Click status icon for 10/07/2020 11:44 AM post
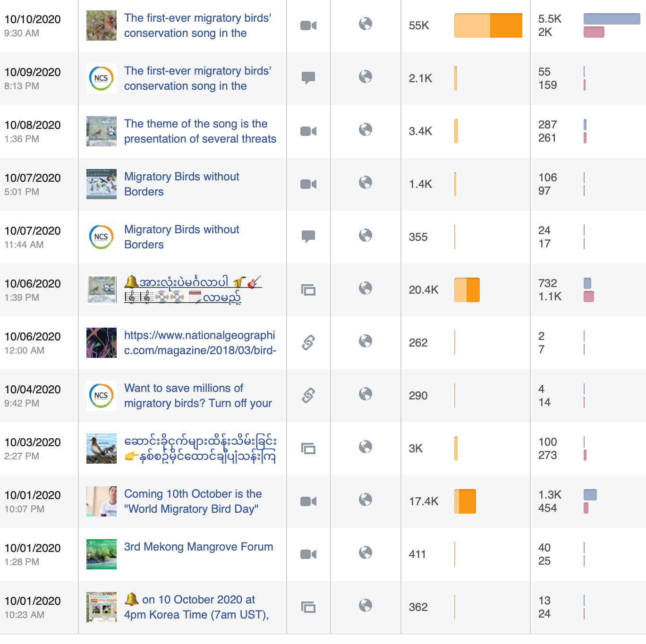 [x=308, y=236]
